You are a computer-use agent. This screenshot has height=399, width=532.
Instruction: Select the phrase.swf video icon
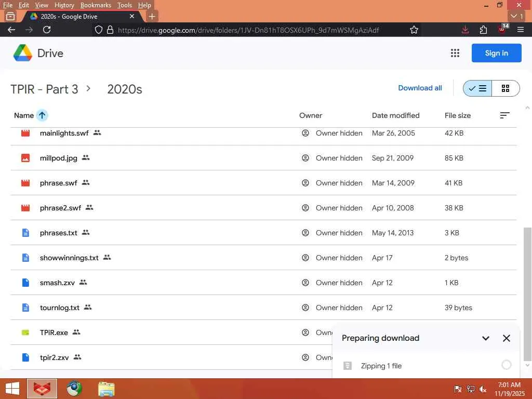click(x=25, y=183)
